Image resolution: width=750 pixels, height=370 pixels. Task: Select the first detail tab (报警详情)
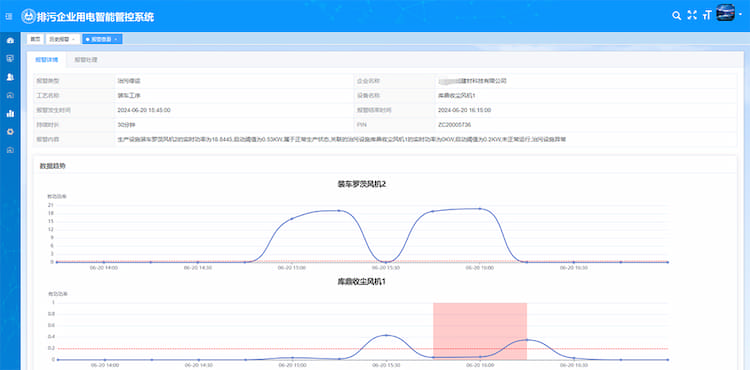47,60
